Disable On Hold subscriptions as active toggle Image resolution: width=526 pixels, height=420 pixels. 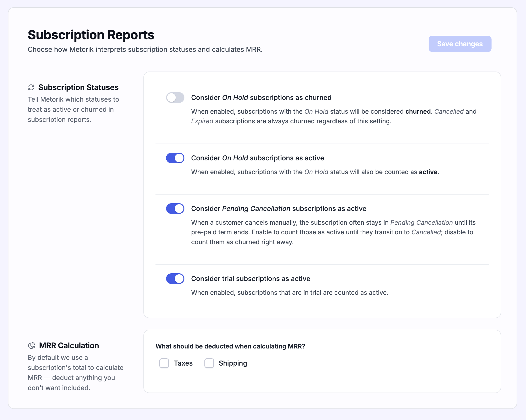[x=175, y=158]
